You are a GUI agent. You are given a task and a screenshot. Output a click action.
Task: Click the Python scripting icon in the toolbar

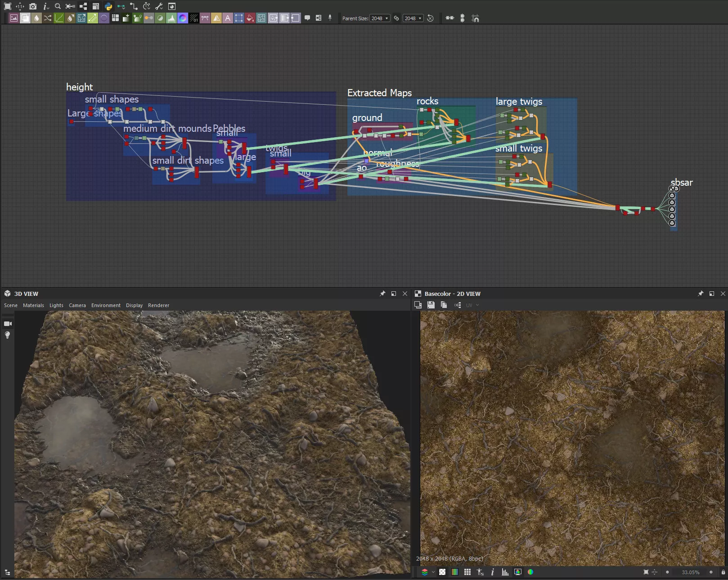tap(108, 6)
